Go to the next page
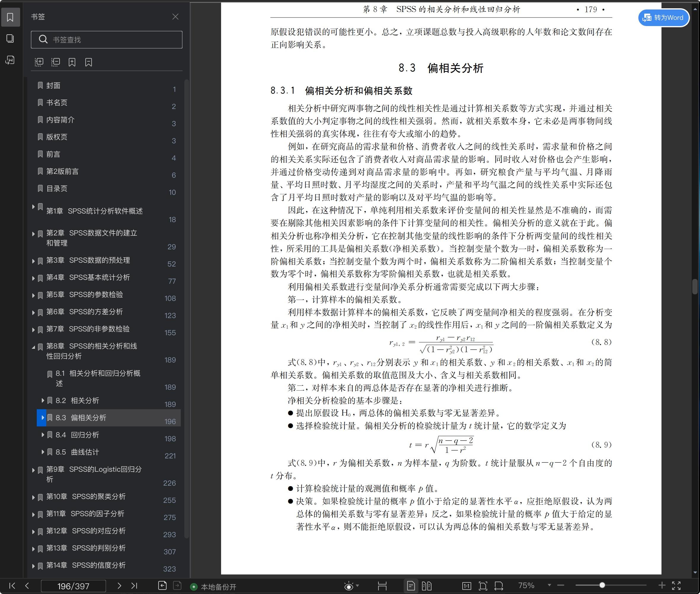The image size is (700, 594). (x=119, y=586)
